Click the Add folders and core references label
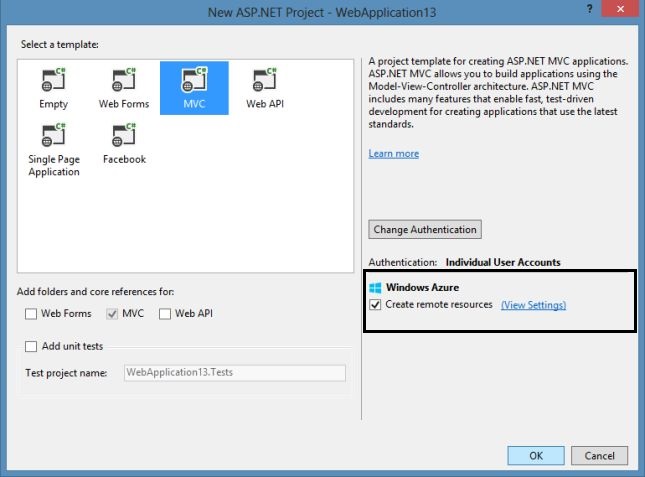The image size is (645, 477). 95,292
